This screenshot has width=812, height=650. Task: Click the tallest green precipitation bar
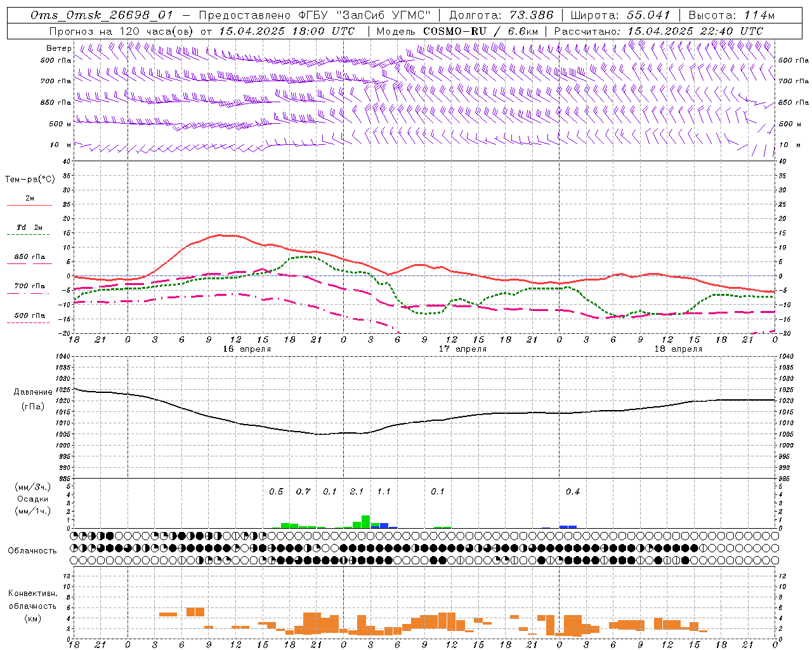pyautogui.click(x=366, y=522)
